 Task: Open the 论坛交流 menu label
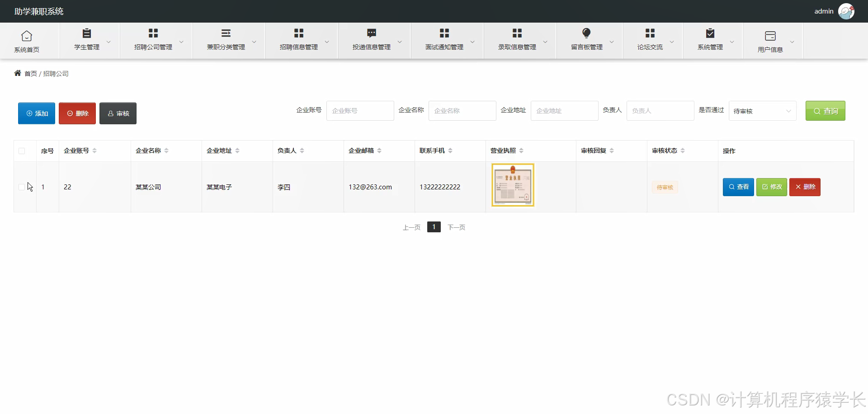pyautogui.click(x=650, y=47)
